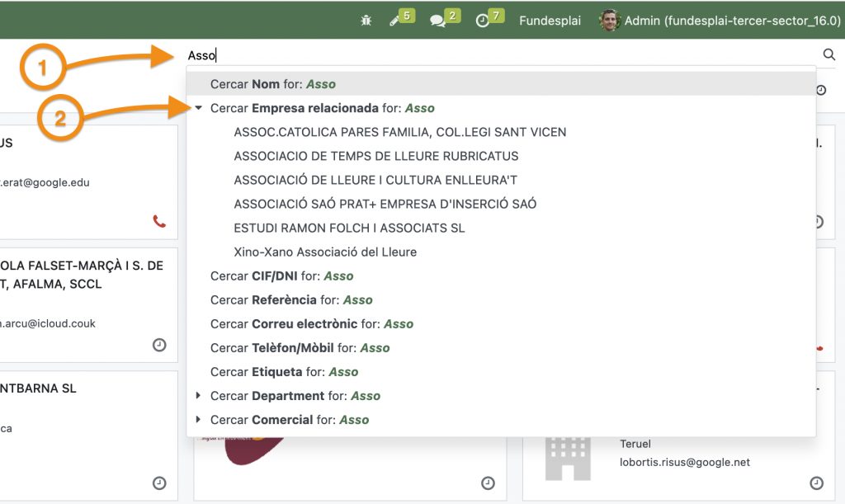The width and height of the screenshot is (845, 504).
Task: Expand the Cercar Department search option
Action: (x=198, y=396)
